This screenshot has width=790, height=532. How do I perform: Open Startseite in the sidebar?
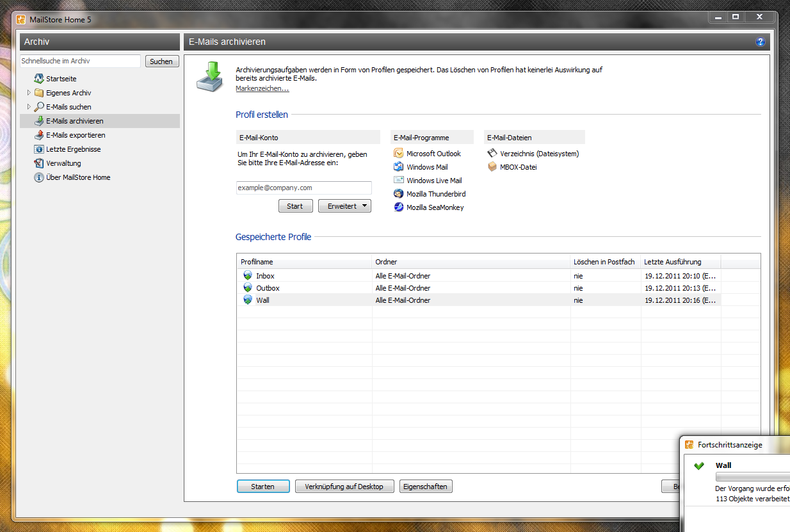click(x=61, y=79)
